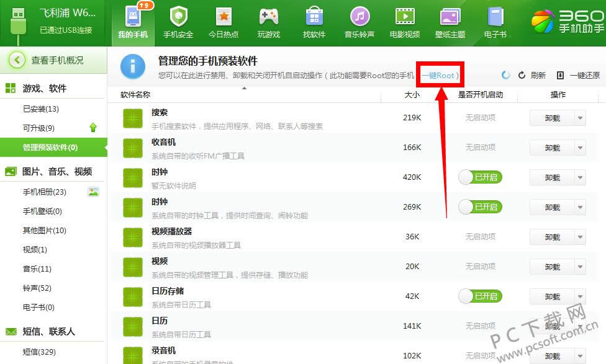
Task: Open 壁纸主题 picture icon
Action: pos(450,17)
